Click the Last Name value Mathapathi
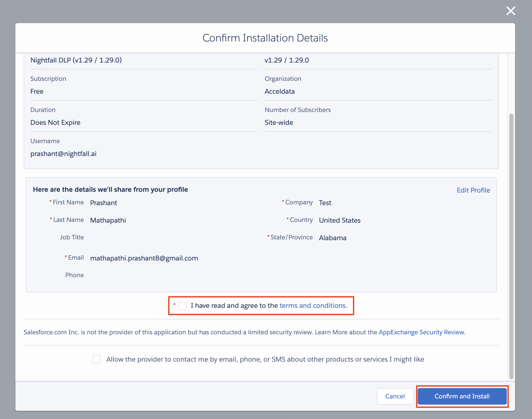Viewport: 532px width, 419px height. (x=108, y=220)
